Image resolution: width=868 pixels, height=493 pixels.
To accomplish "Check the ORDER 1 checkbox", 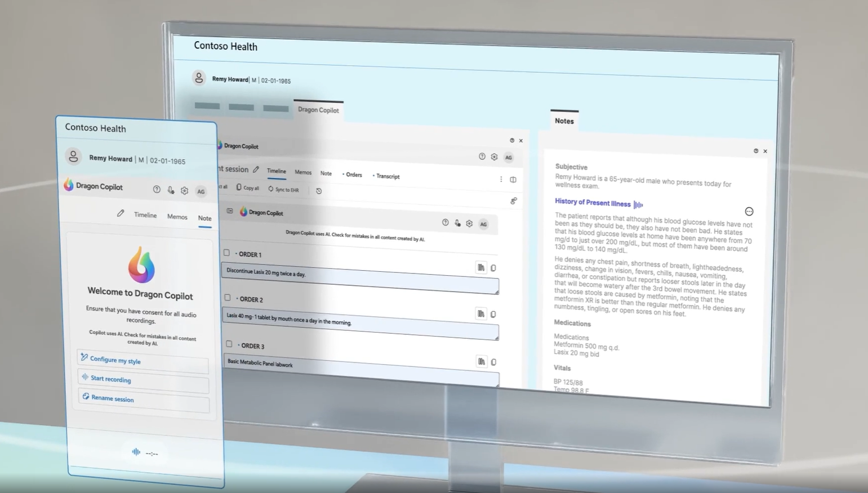I will [x=226, y=253].
